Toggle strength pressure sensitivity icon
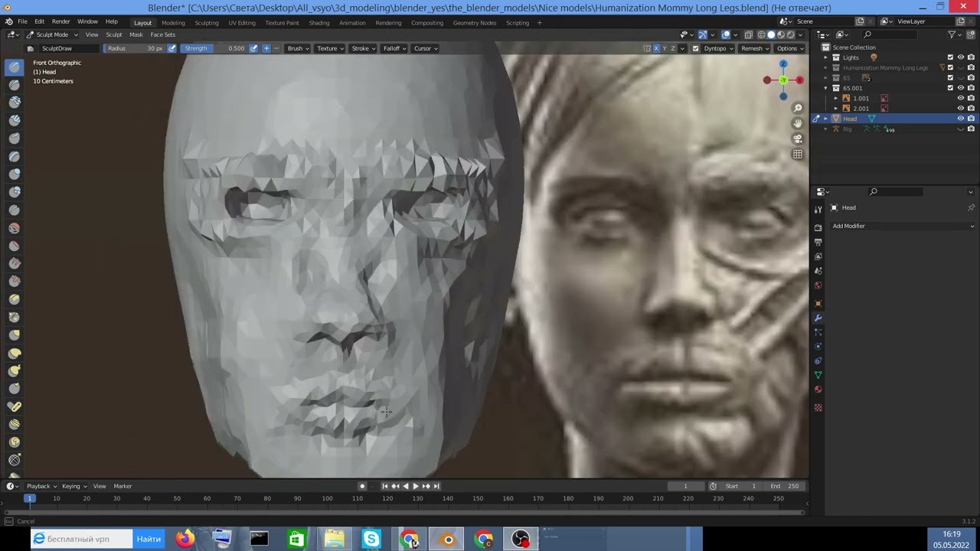 point(253,48)
